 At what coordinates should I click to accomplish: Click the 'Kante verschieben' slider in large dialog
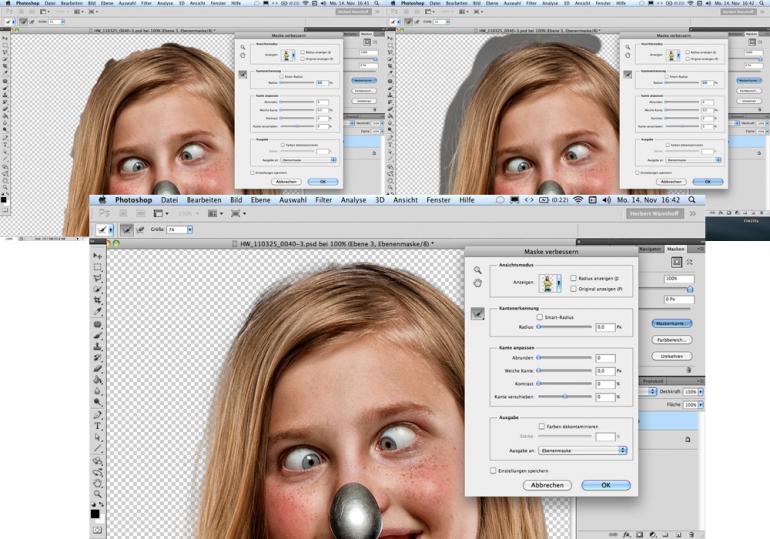tap(565, 397)
